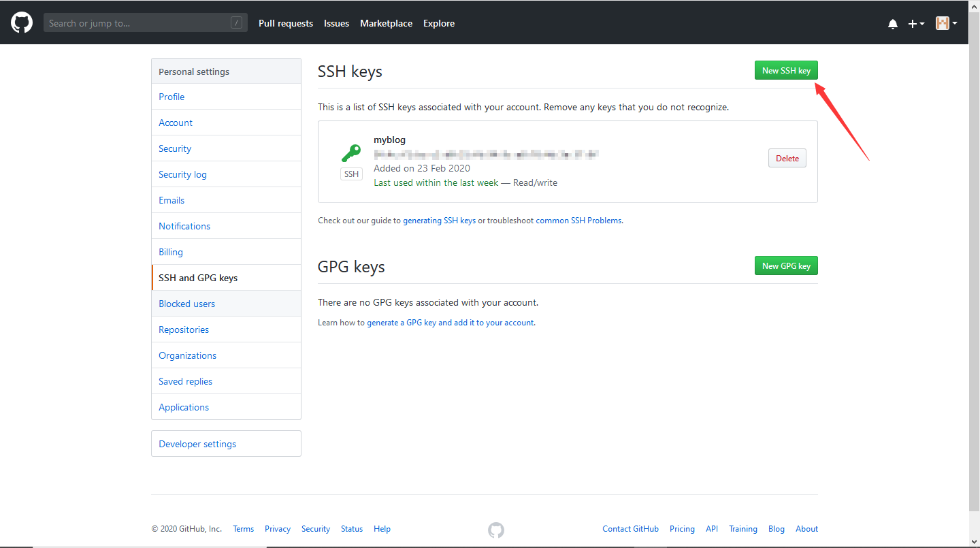Viewport: 980px width, 548px height.
Task: Go to Marketplace in top nav
Action: [386, 23]
